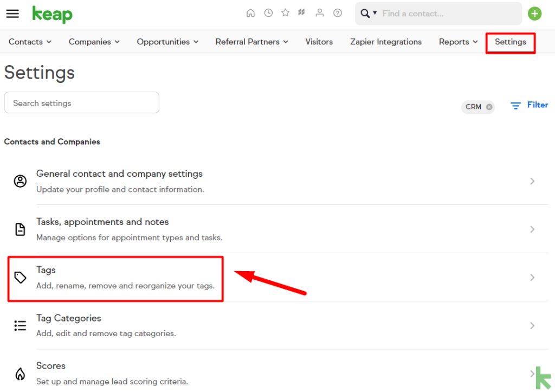Open the Opportunities menu
Viewport: 555px width, 392px height.
click(167, 42)
